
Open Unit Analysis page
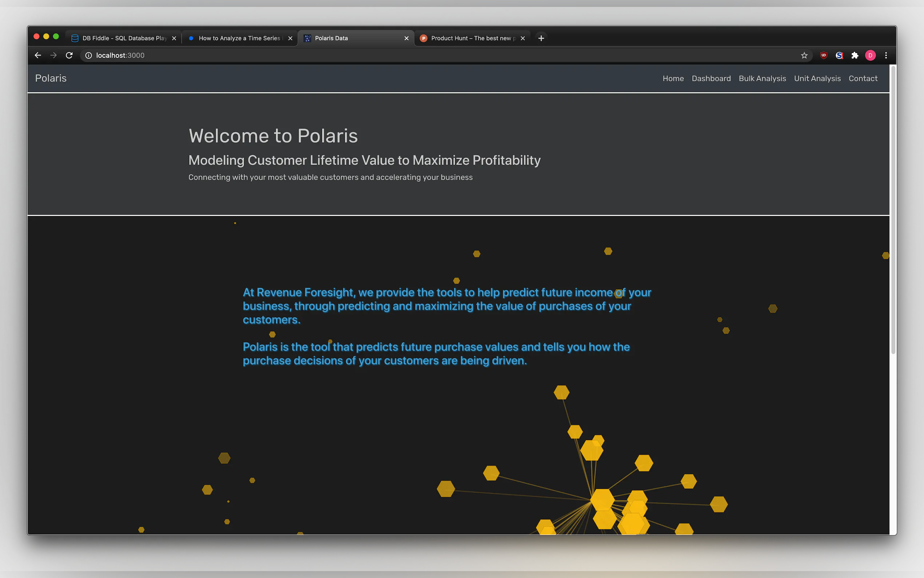pos(817,78)
